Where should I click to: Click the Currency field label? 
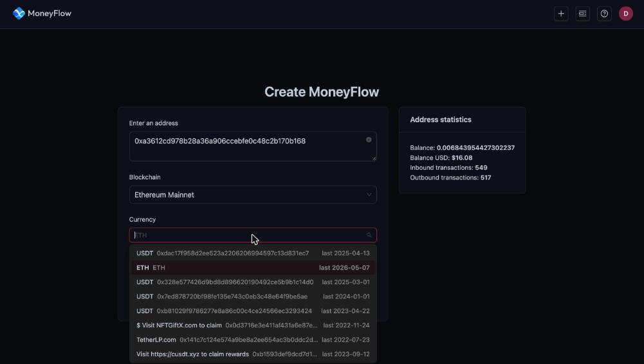point(143,219)
